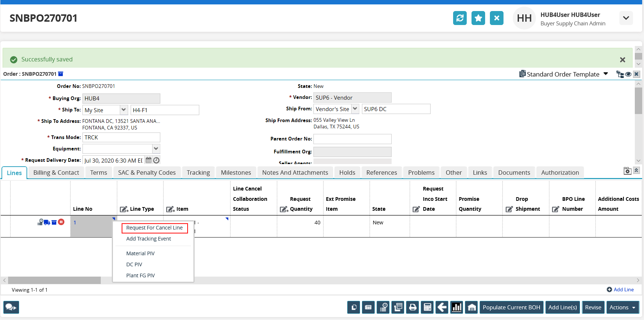Screen dimensions: 644x320
Task: Select Request For Cancel Line menu item
Action: point(154,228)
